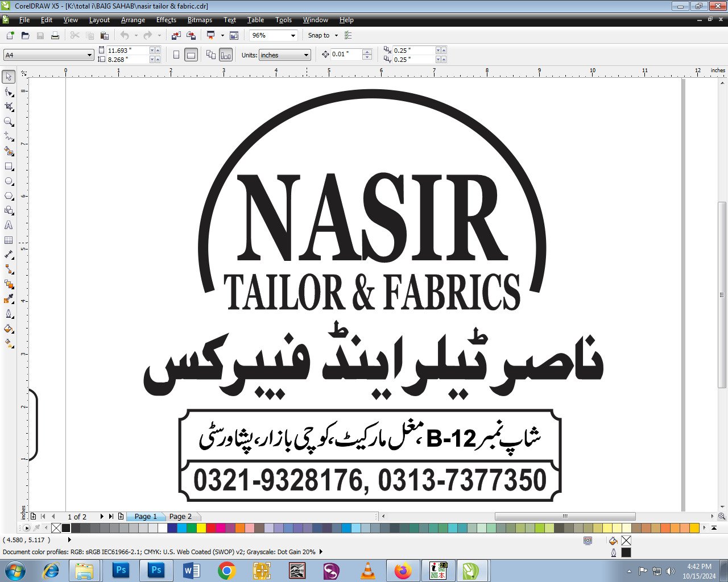The width and height of the screenshot is (728, 582).
Task: Select the Ellipse tool
Action: [9, 181]
